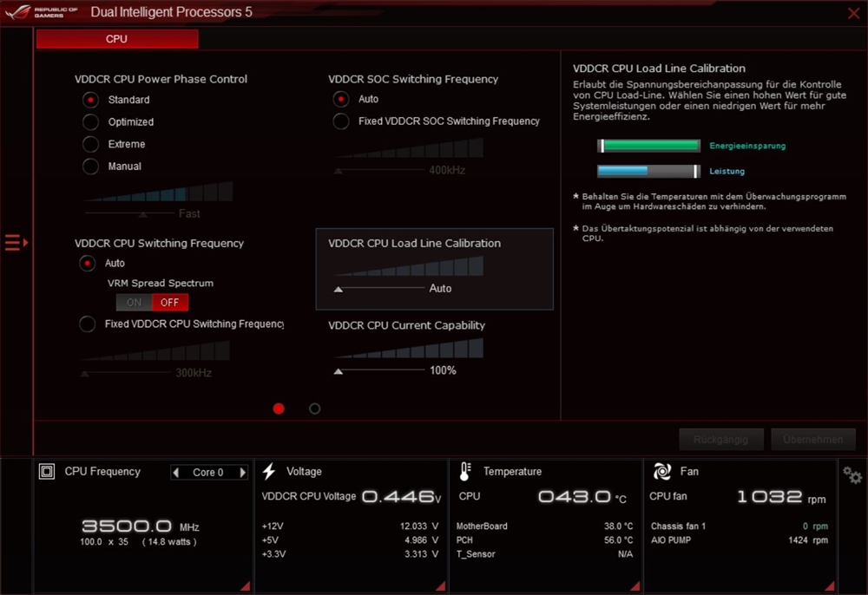Select Optimized power phase control
868x595 pixels.
point(90,121)
